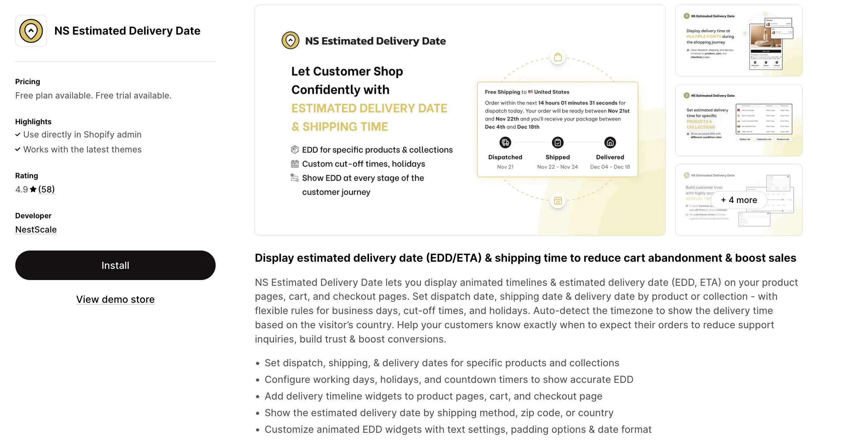This screenshot has width=868, height=444.
Task: Click the Dispatched truck icon in preview
Action: coord(505,143)
